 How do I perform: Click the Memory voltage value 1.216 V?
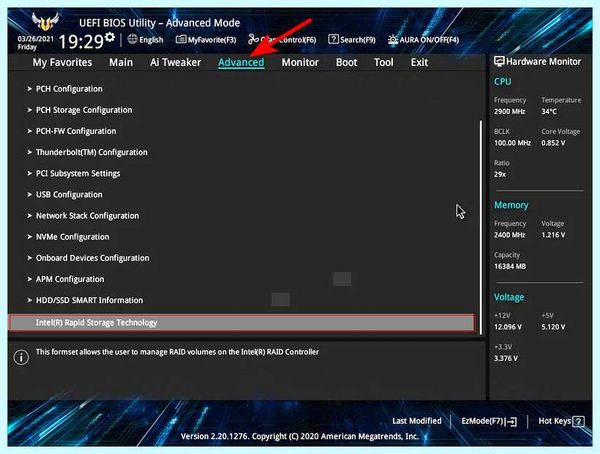553,235
